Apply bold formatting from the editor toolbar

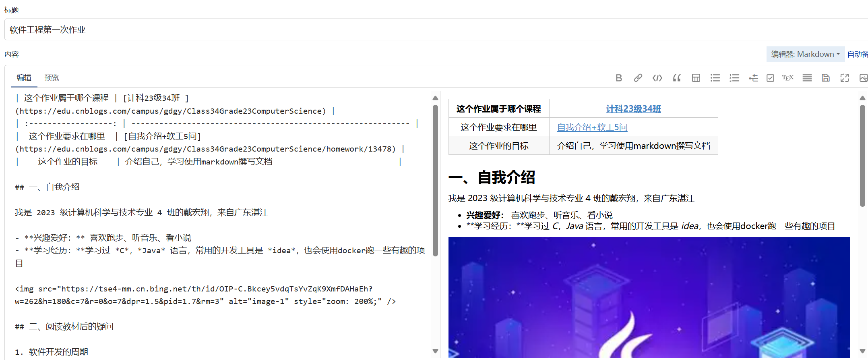[619, 78]
